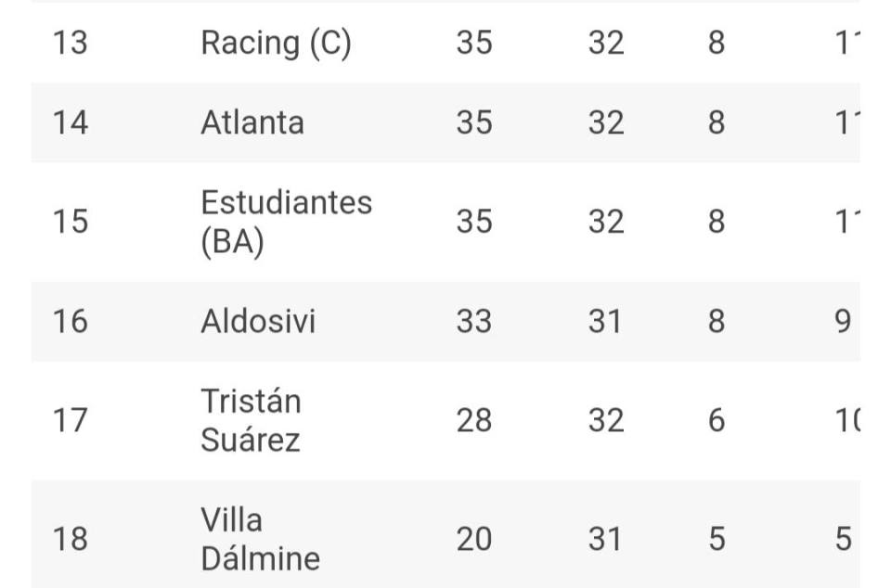The image size is (891, 588).
Task: Select the last-place rank number 18
Action: point(71,539)
